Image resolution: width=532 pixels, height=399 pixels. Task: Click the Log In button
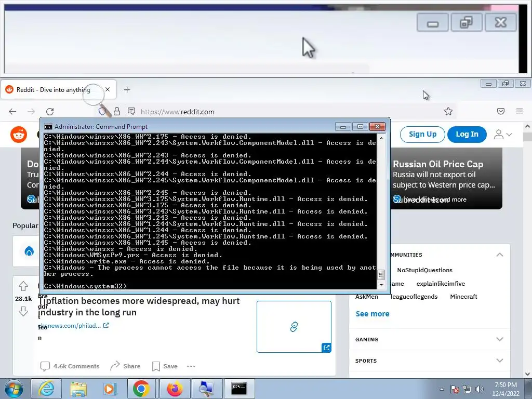[467, 135]
